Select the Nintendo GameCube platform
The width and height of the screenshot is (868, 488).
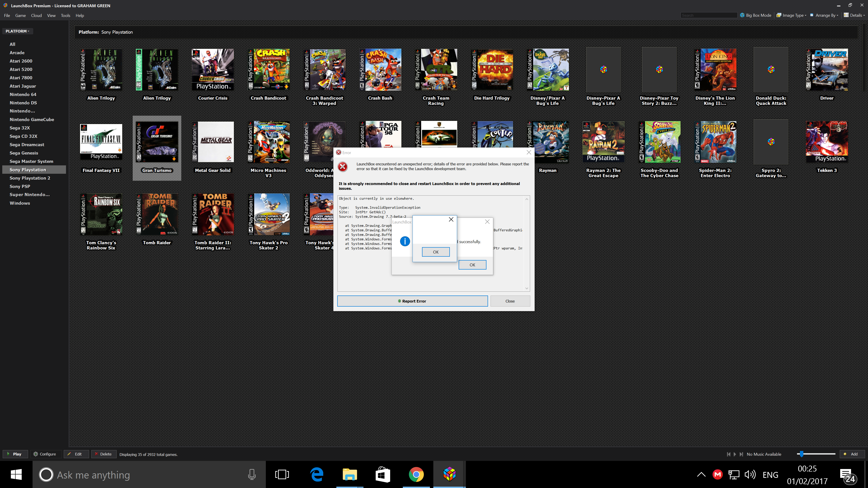point(32,120)
